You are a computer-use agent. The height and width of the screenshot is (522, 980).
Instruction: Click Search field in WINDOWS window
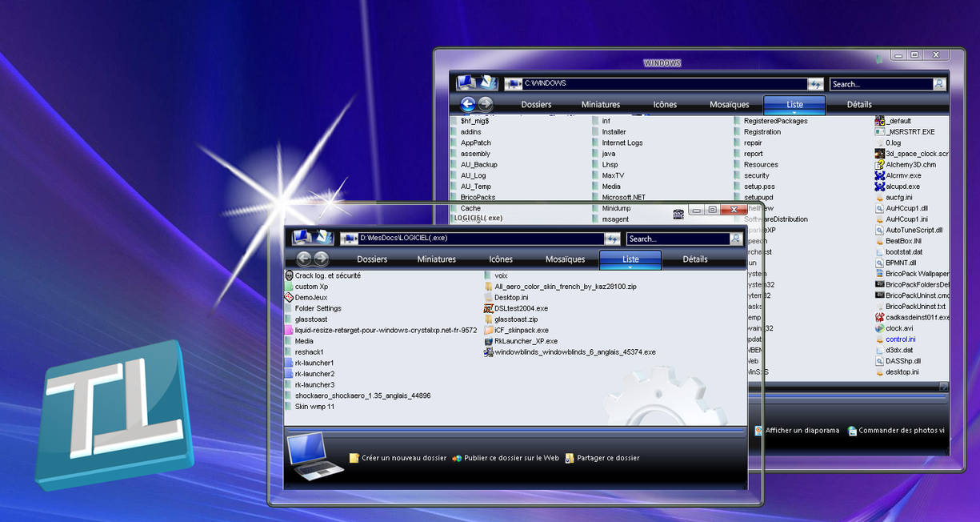coord(882,84)
